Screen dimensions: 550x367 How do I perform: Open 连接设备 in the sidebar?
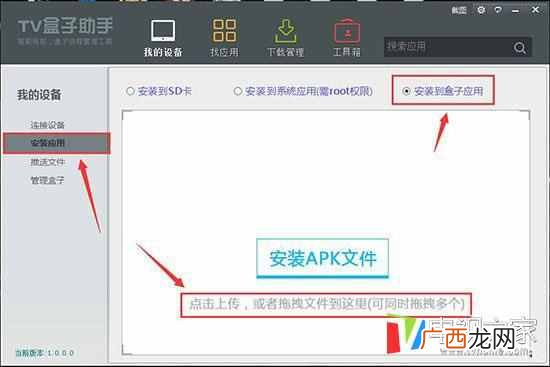click(x=47, y=125)
